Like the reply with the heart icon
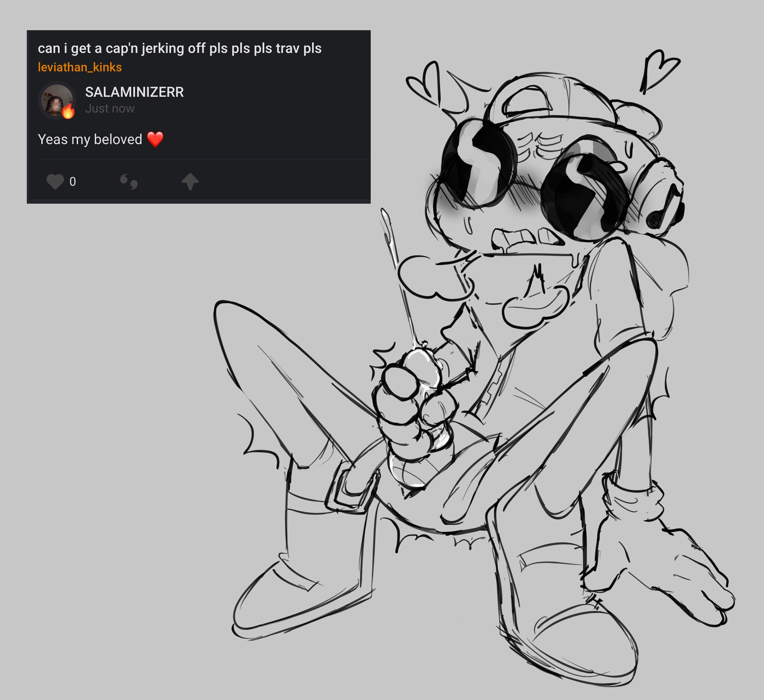The height and width of the screenshot is (700, 764). point(55,182)
